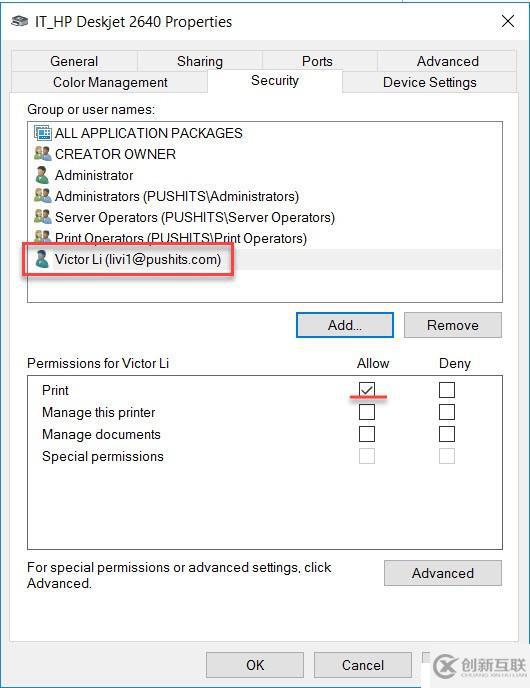Uncheck the Allow checkbox for Print

[367, 389]
